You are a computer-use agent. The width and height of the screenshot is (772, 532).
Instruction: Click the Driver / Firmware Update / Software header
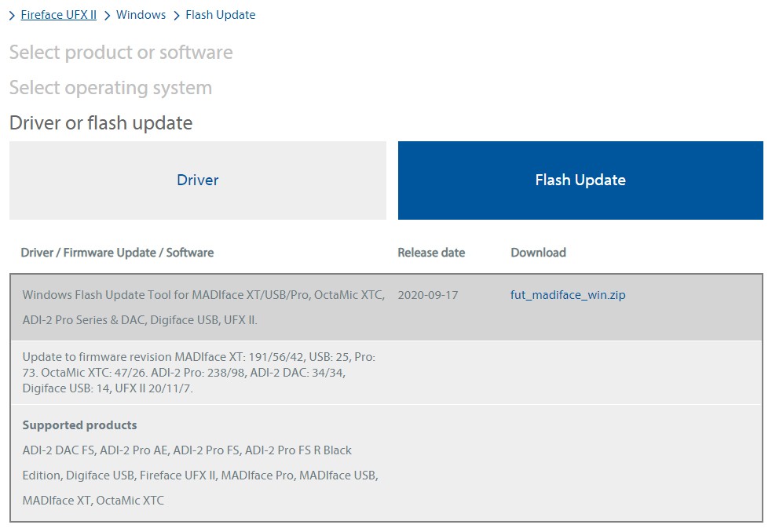click(x=117, y=252)
